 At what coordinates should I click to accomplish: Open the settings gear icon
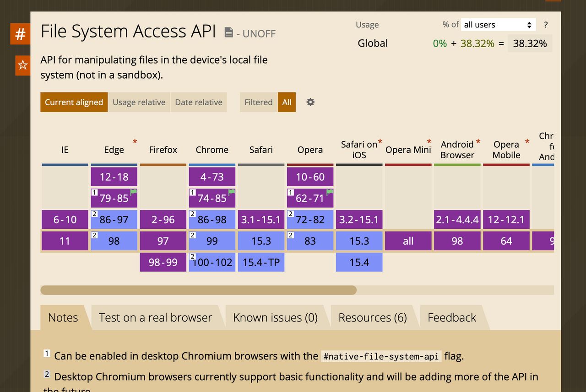(310, 102)
